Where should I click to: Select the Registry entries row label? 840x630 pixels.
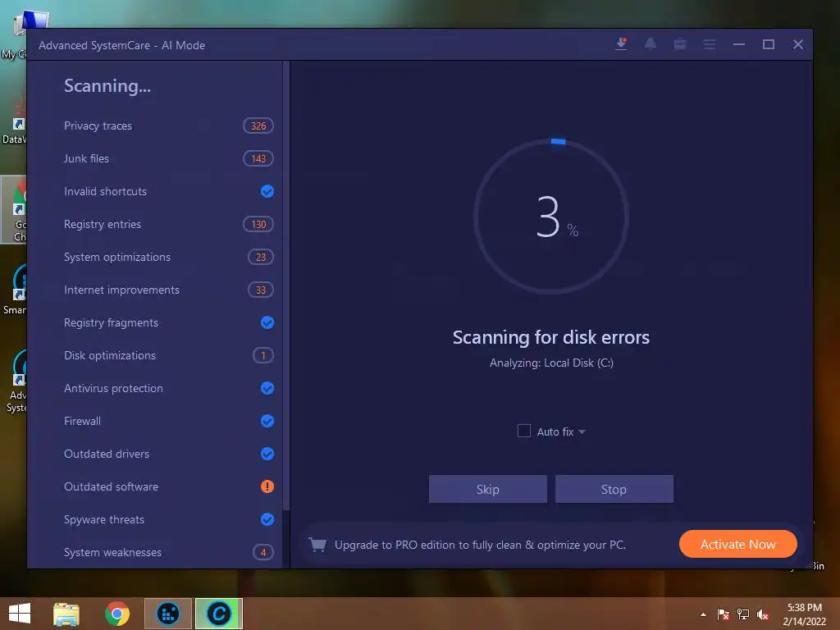(103, 224)
